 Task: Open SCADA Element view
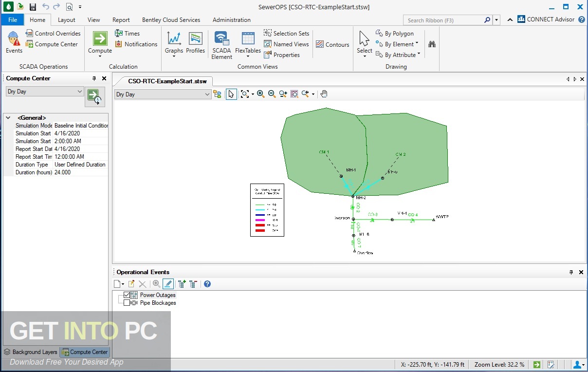coord(221,45)
